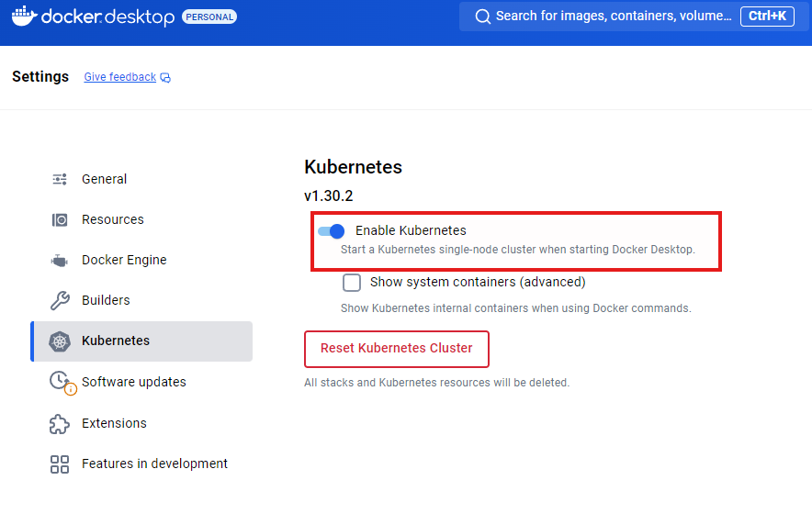Select the Kubernetes settings section
Image resolution: width=812 pixels, height=525 pixels.
click(x=141, y=341)
